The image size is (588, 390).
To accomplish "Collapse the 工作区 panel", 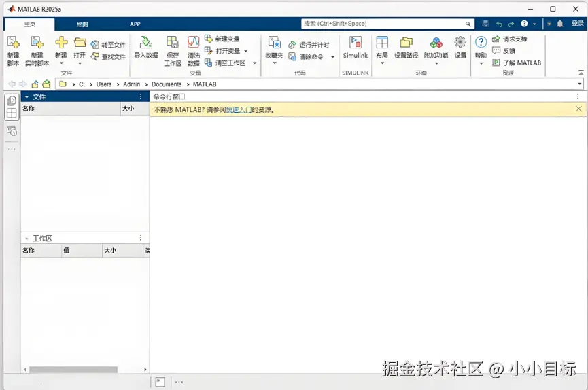I will point(27,238).
